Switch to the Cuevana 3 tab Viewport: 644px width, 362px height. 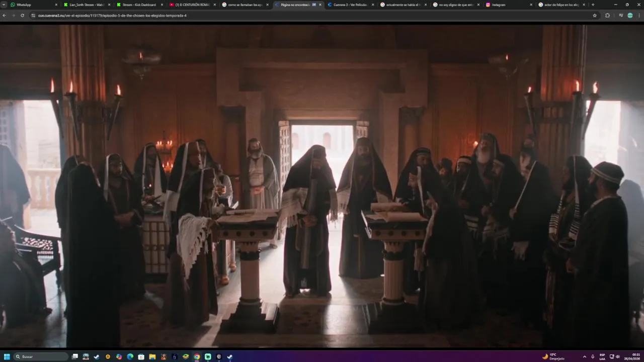[351, 5]
